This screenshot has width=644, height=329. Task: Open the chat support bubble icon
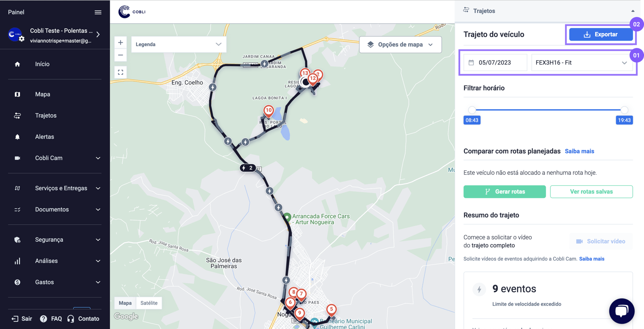coord(621,311)
